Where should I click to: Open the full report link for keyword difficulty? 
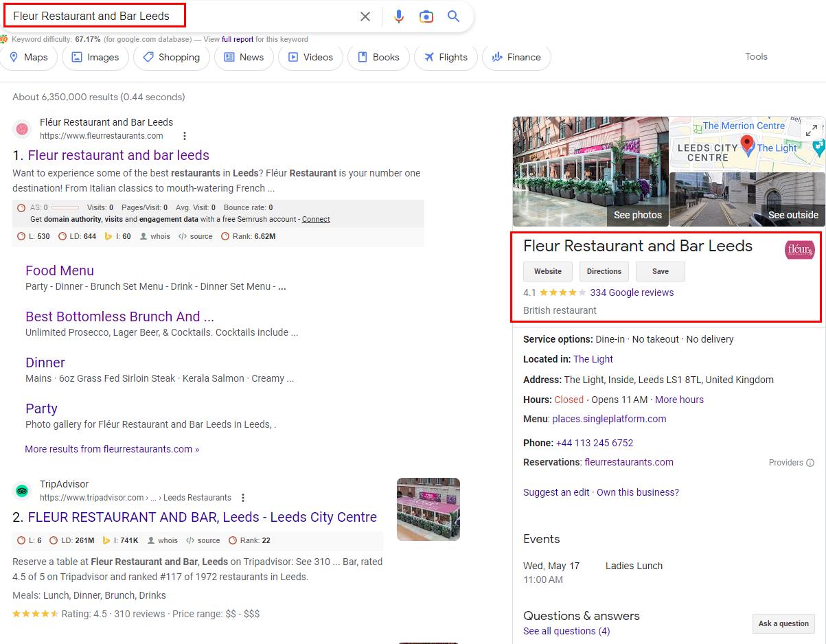click(x=238, y=39)
